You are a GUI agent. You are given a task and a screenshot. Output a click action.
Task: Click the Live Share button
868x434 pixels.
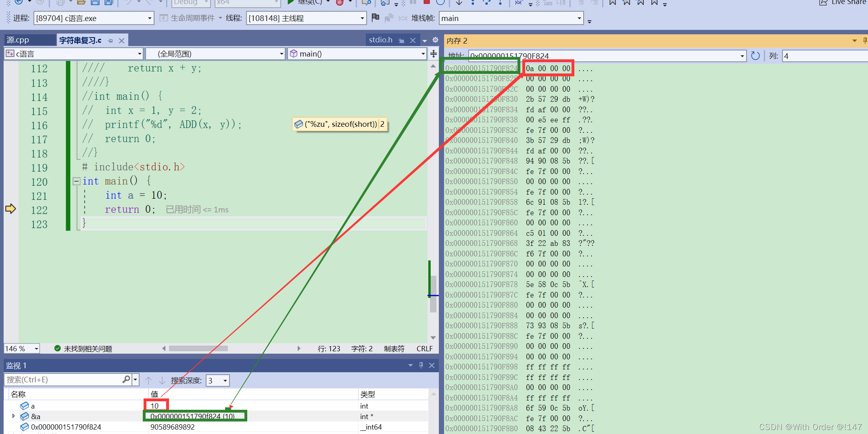(x=842, y=2)
